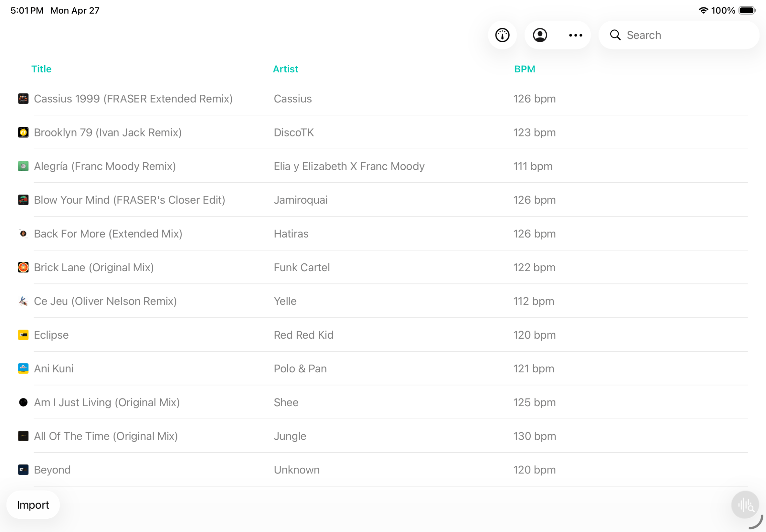Tap the 5:01 PM clock
Image resolution: width=766 pixels, height=532 pixels.
tap(27, 10)
